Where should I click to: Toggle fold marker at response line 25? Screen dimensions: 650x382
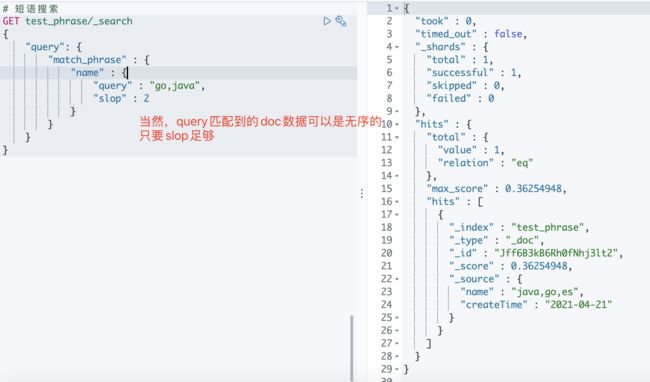coord(397,318)
